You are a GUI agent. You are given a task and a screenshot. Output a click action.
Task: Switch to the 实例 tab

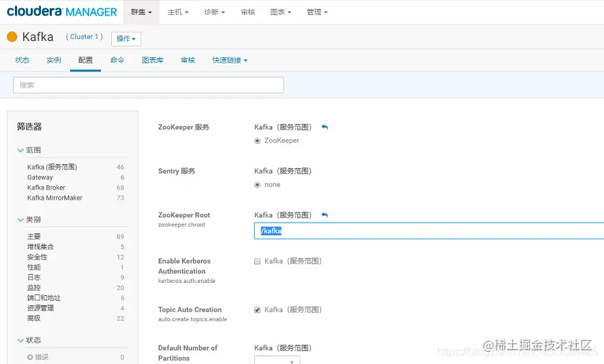(x=54, y=60)
